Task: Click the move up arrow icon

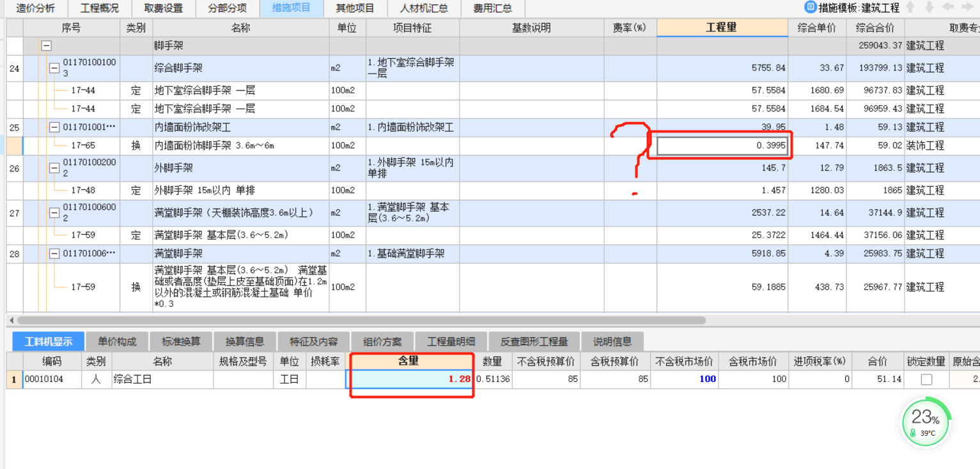Action: pos(910,8)
